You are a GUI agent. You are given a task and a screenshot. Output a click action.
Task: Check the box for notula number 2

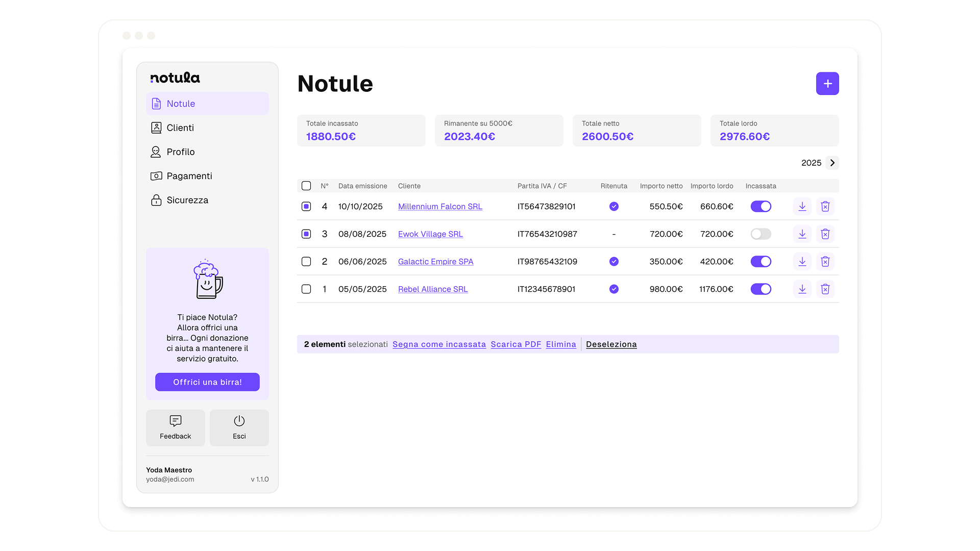tap(306, 262)
